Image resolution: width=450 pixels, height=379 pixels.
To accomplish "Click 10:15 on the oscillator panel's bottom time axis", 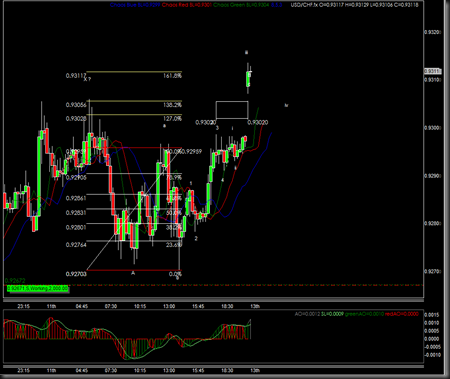I will [x=140, y=370].
